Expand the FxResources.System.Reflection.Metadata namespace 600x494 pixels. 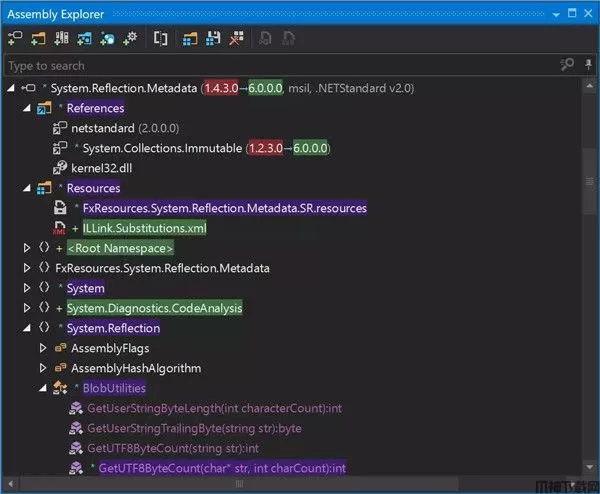pos(27,268)
